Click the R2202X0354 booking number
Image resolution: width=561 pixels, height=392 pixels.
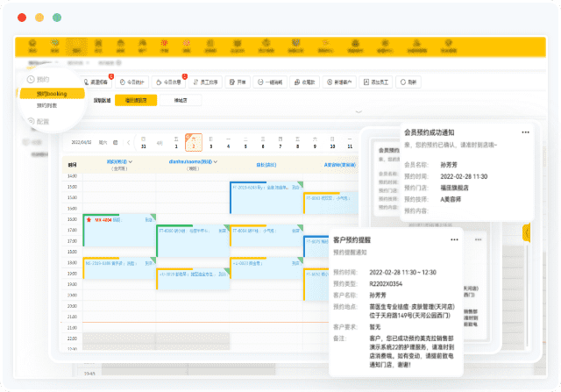pos(386,284)
